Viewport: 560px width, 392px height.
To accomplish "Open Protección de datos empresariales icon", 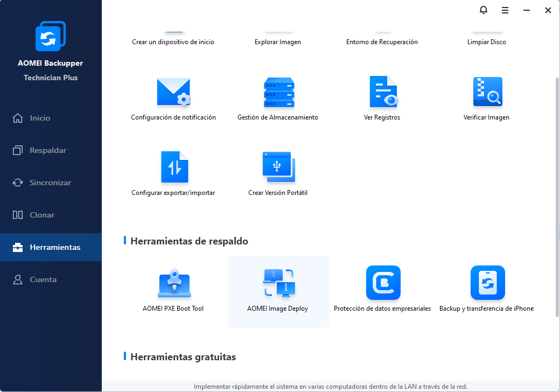I will pos(383,283).
